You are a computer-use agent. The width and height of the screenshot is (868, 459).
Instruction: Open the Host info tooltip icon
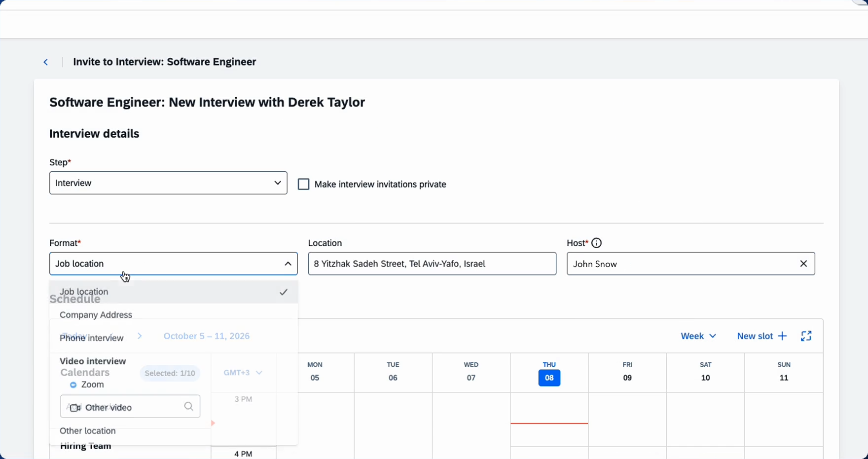[x=596, y=243]
